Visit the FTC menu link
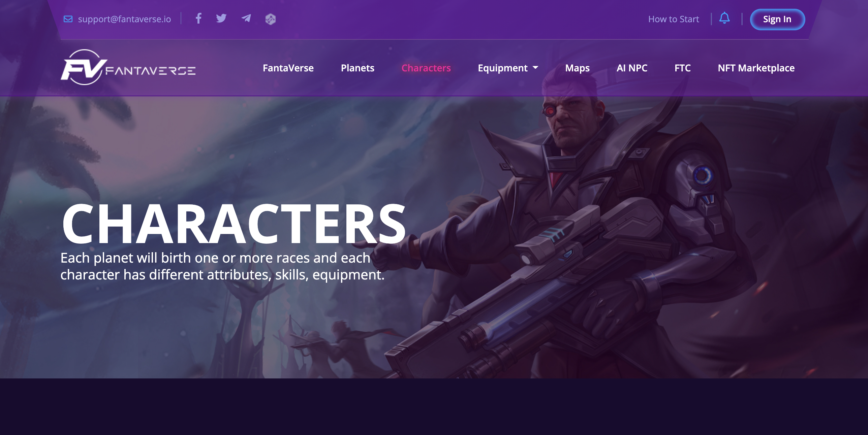This screenshot has height=435, width=868. tap(682, 68)
